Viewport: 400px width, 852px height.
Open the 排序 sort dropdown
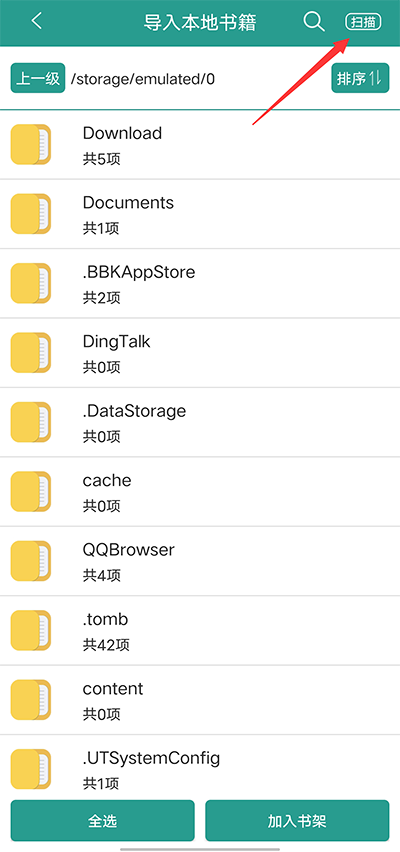[360, 78]
